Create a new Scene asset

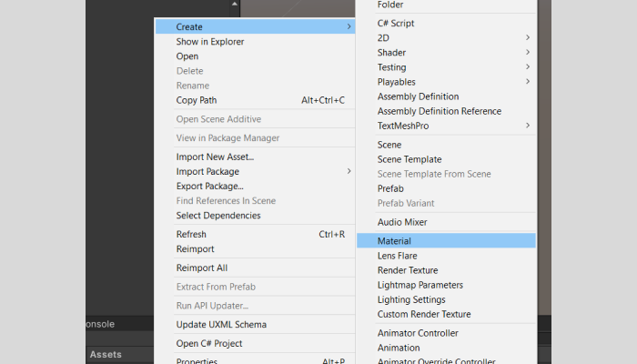pos(389,145)
